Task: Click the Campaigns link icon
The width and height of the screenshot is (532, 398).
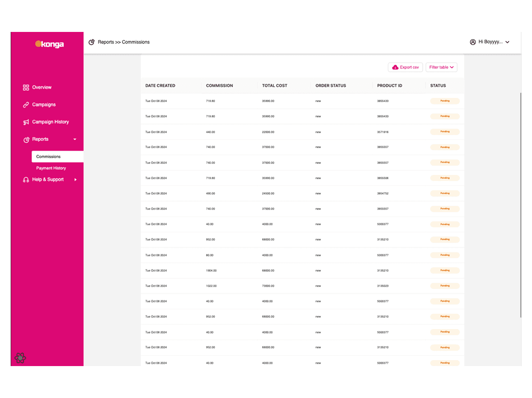Action: (x=26, y=105)
